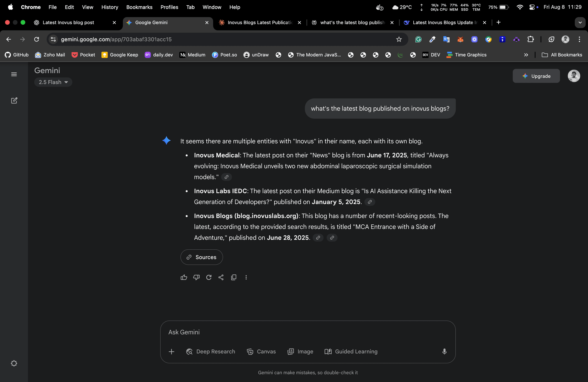Start a new chat with pencil icon
Screen dimensions: 588x382
click(x=14, y=101)
